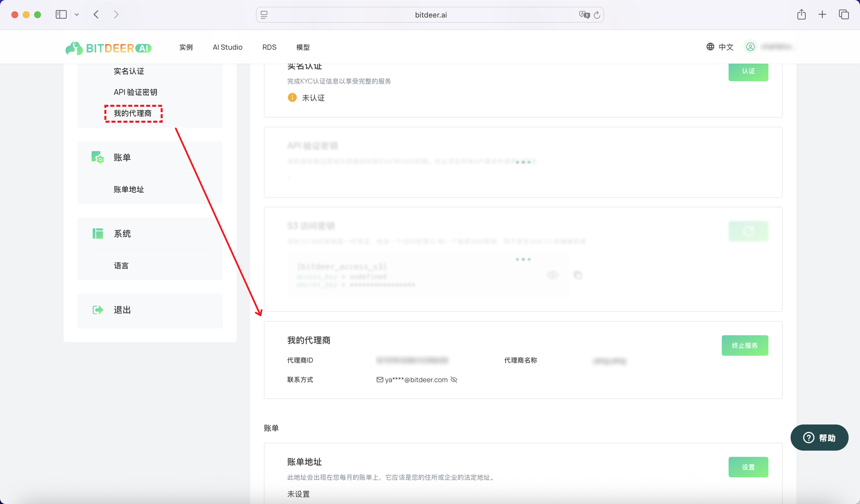Screen dimensions: 860x504
Task: Click the Bitdeer AI logo
Action: pyautogui.click(x=108, y=48)
